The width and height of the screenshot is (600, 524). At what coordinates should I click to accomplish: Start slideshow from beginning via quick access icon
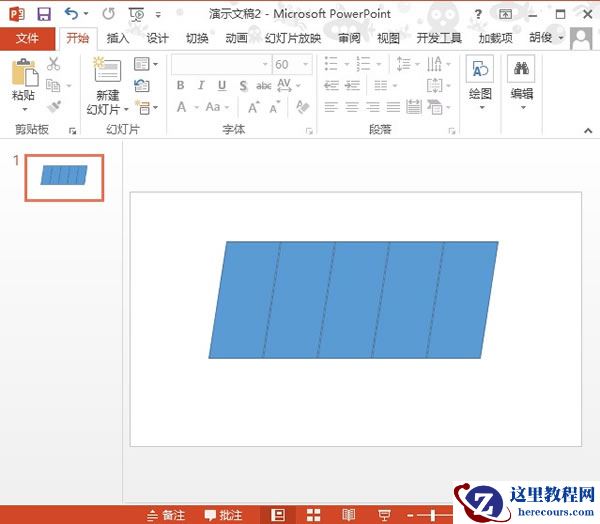tap(137, 15)
